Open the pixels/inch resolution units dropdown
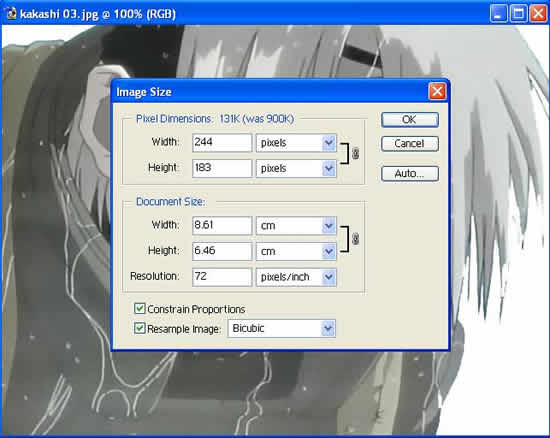Image resolution: width=550 pixels, height=438 pixels. (x=296, y=277)
